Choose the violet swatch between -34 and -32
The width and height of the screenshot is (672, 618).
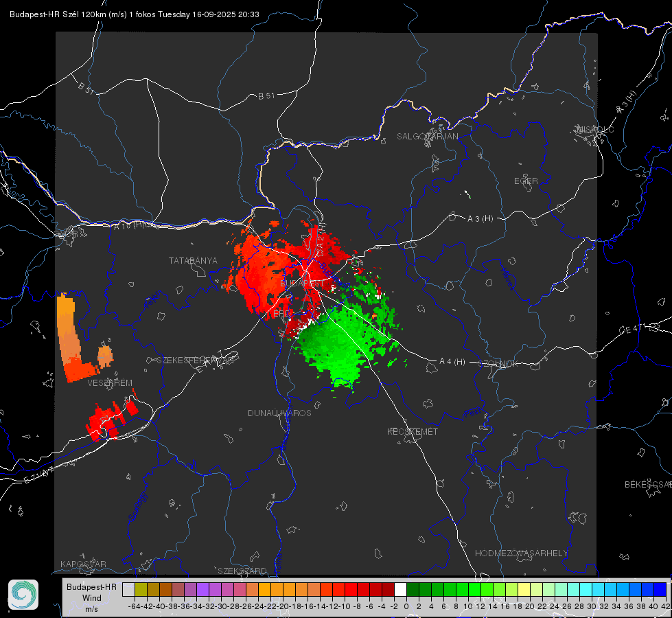point(202,590)
